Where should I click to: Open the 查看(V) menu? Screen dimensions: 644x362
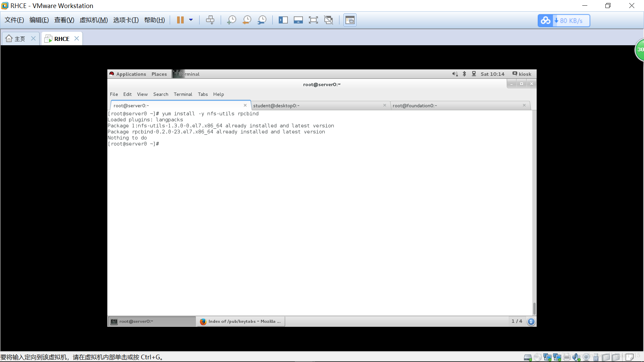[x=64, y=20]
